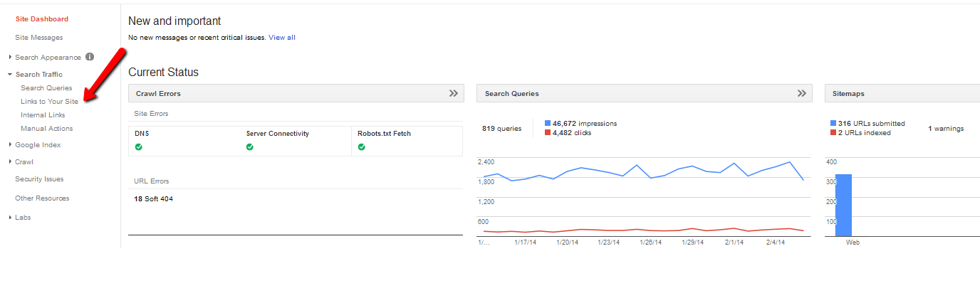The height and width of the screenshot is (293, 980).
Task: Open the Manual Actions page
Action: tap(46, 129)
